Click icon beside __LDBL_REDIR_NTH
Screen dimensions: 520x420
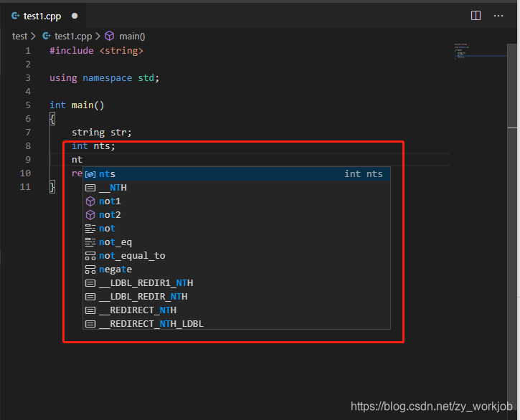point(90,297)
